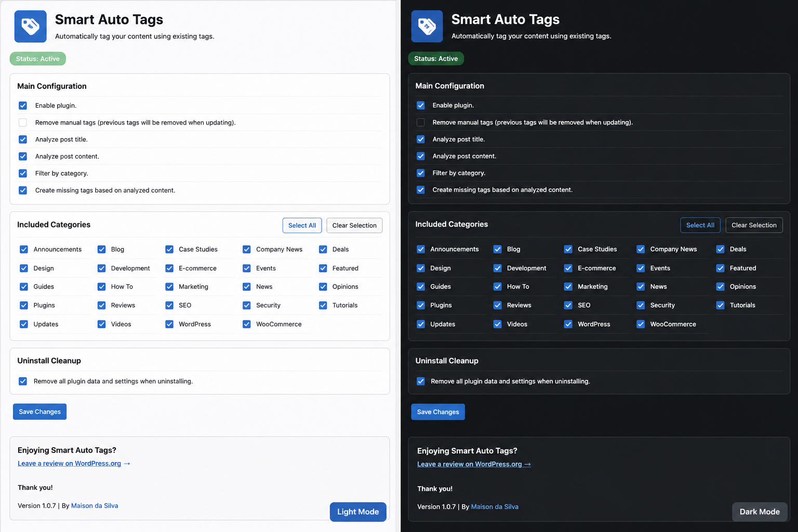798x532 pixels.
Task: Uncheck Enable plugin in dark panel
Action: (x=421, y=105)
